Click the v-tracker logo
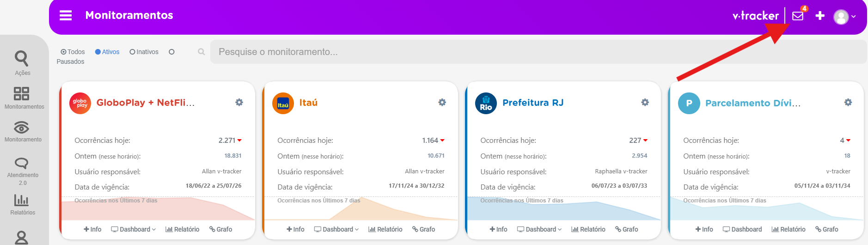Screen dimensions: 868x245 point(755,16)
